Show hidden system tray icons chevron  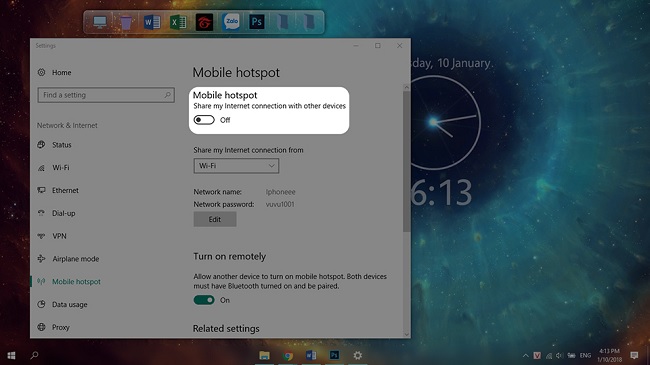[x=526, y=355]
